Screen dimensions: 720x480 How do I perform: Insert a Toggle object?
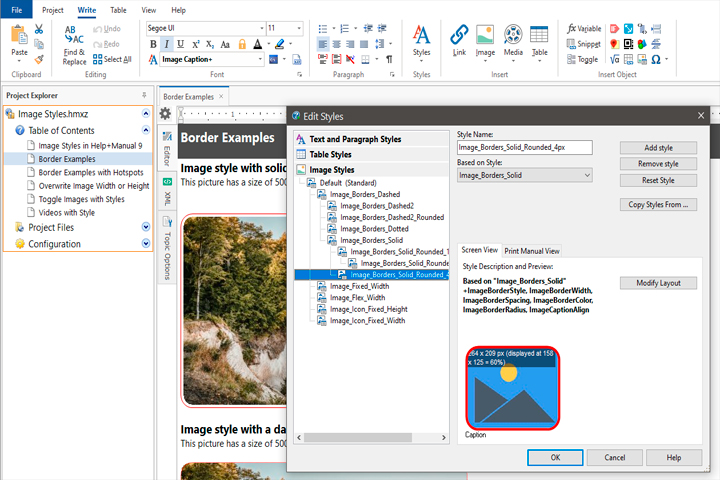tap(582, 59)
